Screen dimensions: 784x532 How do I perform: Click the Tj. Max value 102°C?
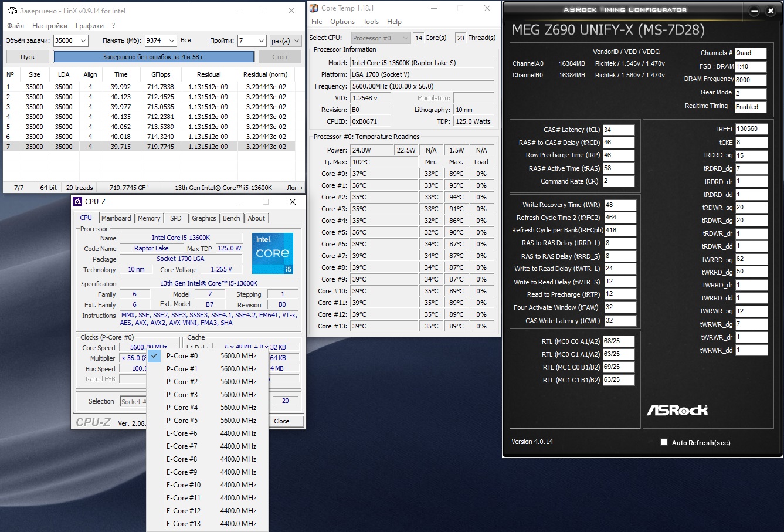(x=385, y=162)
